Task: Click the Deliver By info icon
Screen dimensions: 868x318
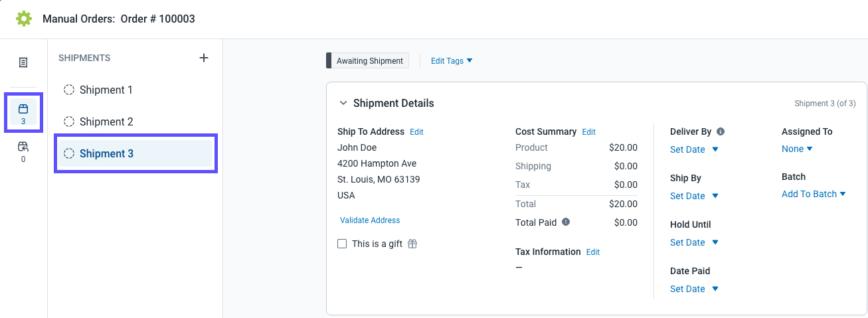Action: [721, 131]
